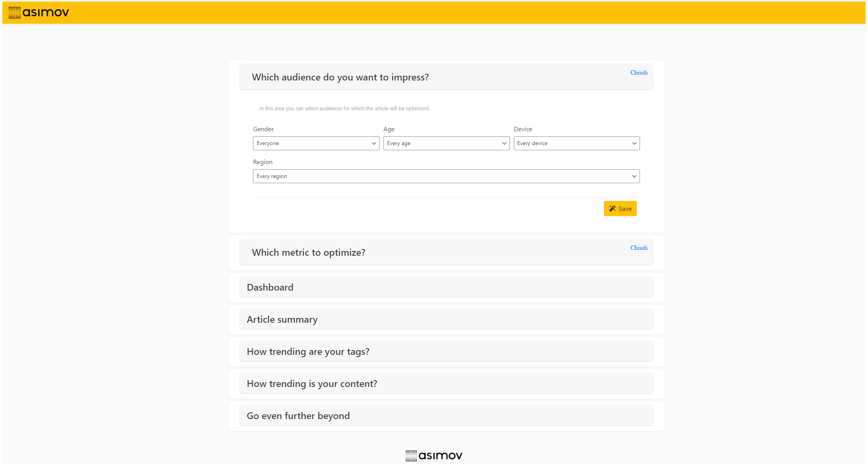Click Chiudi link in audience section

[639, 73]
